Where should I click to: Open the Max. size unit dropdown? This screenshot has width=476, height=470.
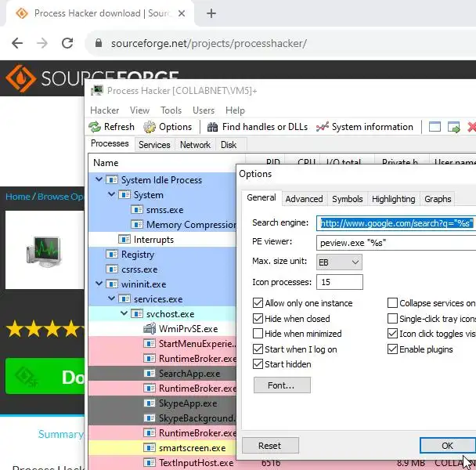(x=339, y=262)
